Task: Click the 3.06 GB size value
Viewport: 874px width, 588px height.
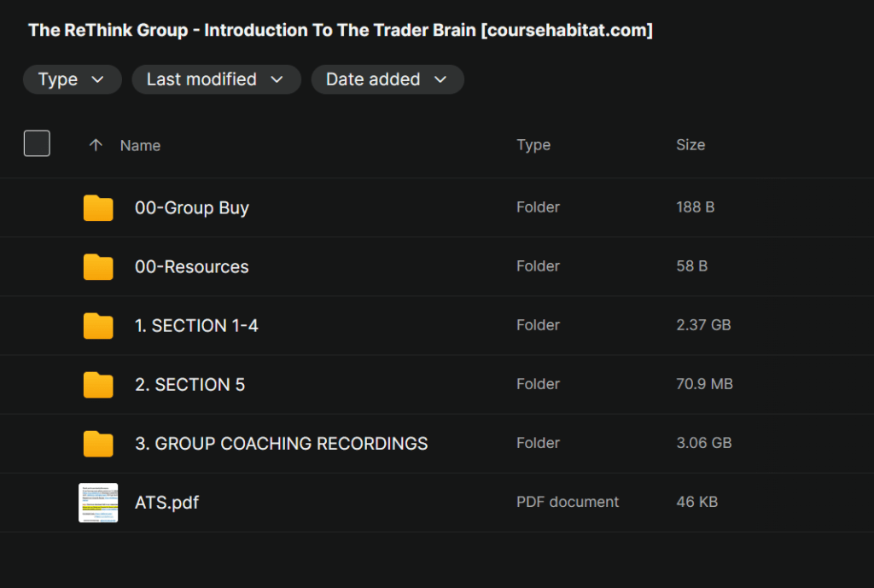Action: point(704,443)
